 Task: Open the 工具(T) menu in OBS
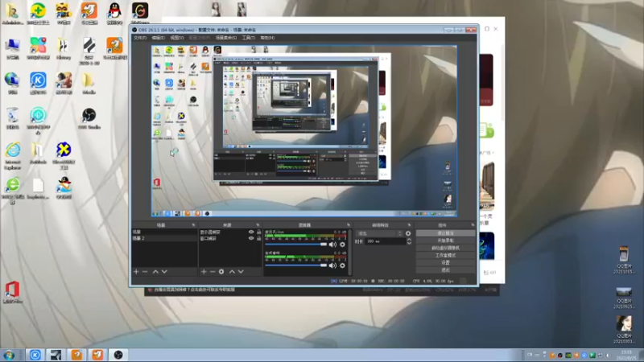coord(249,38)
